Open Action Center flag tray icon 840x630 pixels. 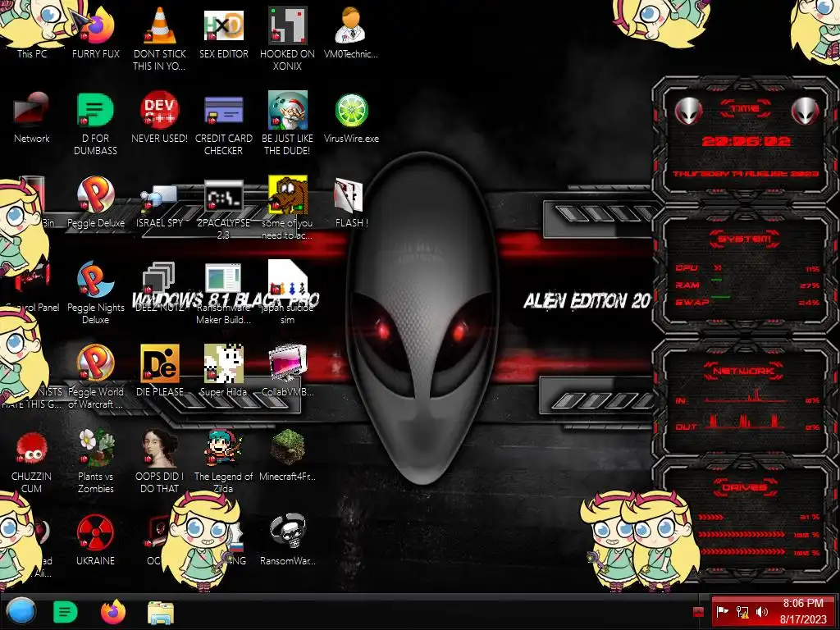coord(723,612)
